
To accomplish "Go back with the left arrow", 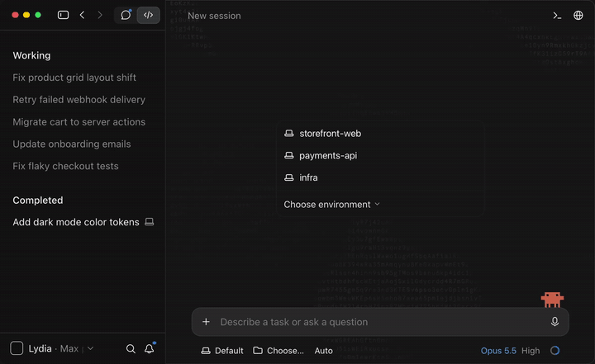I will [x=82, y=15].
